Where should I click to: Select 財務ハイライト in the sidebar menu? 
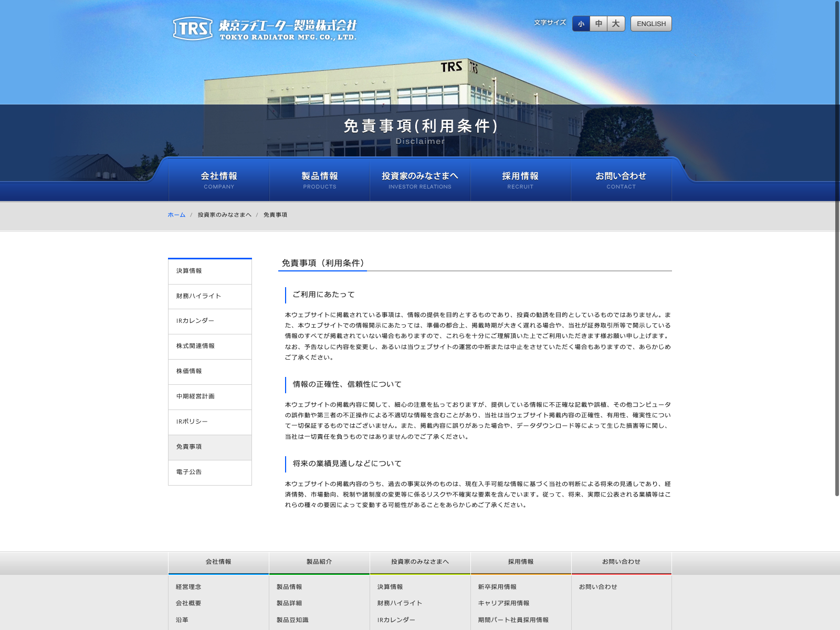210,296
